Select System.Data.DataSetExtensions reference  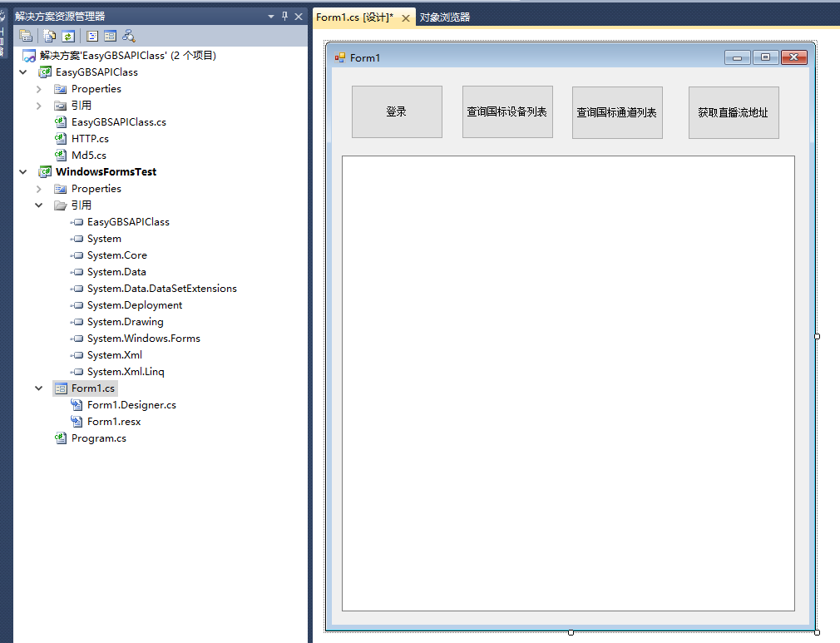coord(162,289)
